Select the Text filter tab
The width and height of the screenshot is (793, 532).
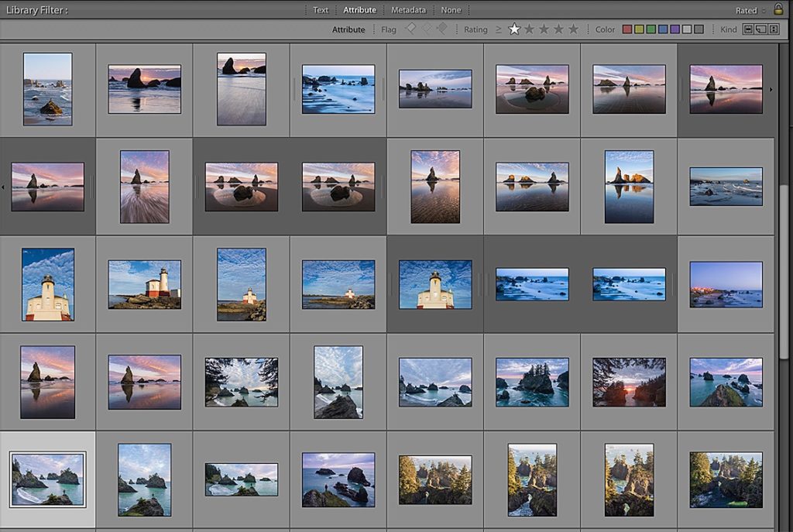coord(320,10)
